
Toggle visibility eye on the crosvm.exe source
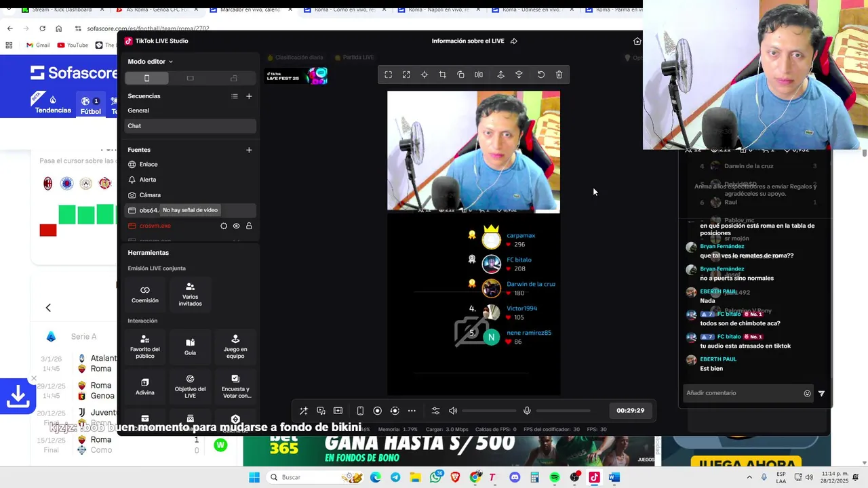click(x=237, y=226)
